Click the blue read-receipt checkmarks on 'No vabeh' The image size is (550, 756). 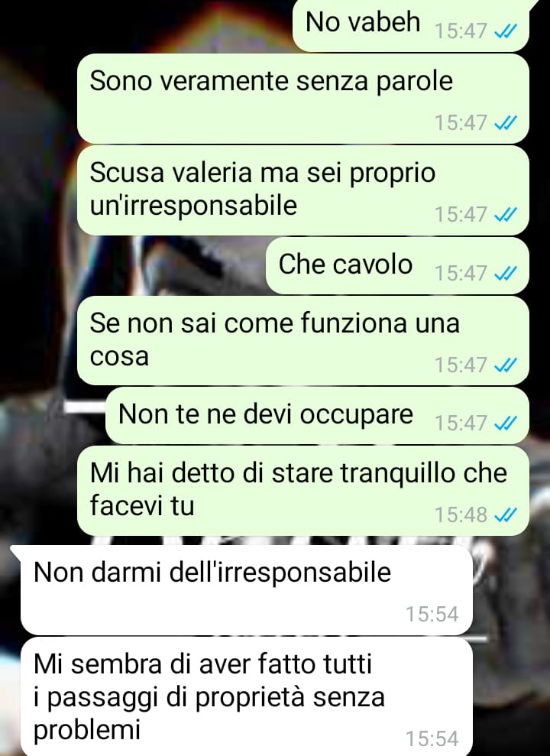(x=506, y=31)
